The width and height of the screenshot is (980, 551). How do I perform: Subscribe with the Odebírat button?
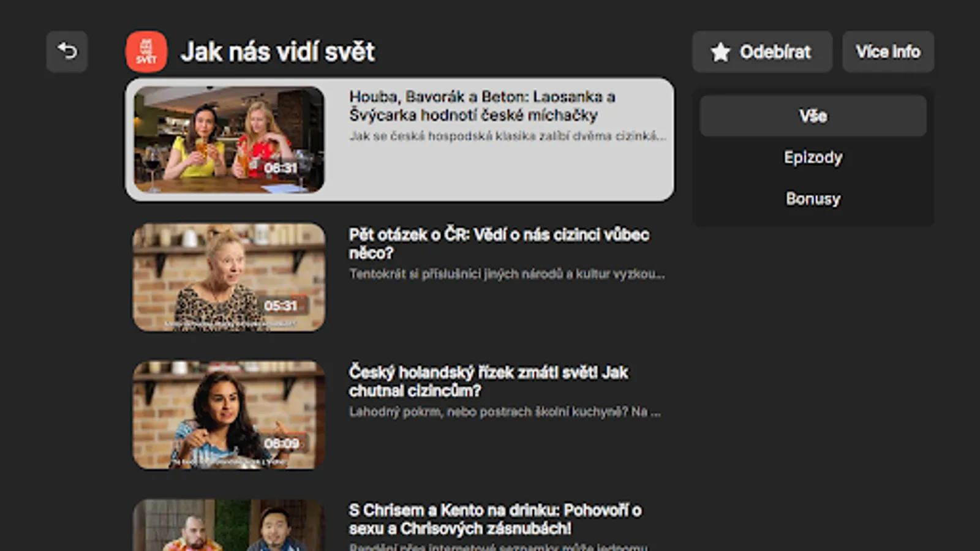point(762,52)
